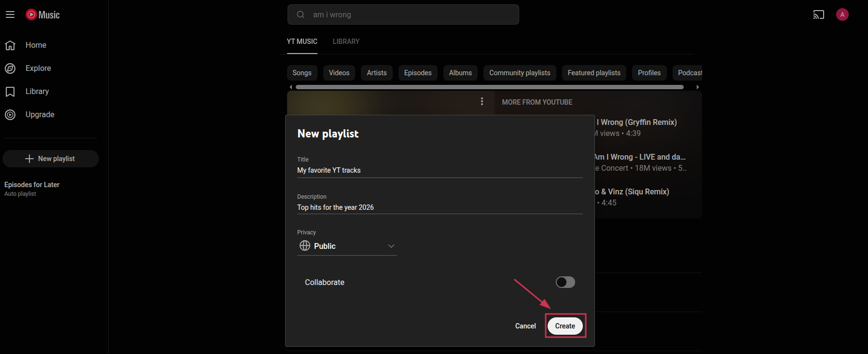Go to Home in sidebar
Image resolution: width=868 pixels, height=354 pixels.
pyautogui.click(x=36, y=45)
